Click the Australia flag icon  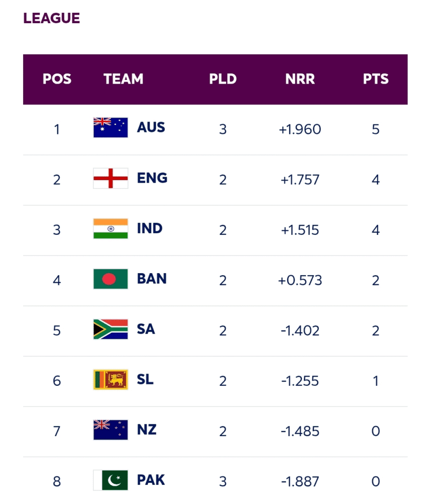pyautogui.click(x=111, y=127)
